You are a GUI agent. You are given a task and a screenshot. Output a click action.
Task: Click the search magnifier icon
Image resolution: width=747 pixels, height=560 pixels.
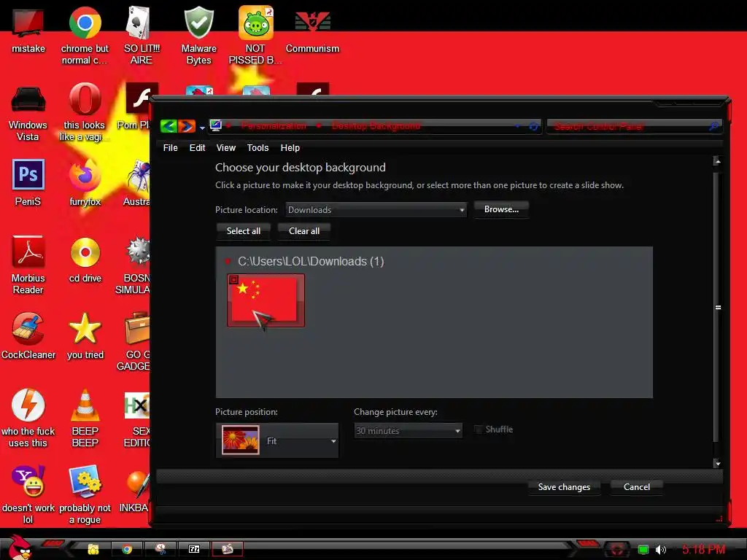coord(713,126)
